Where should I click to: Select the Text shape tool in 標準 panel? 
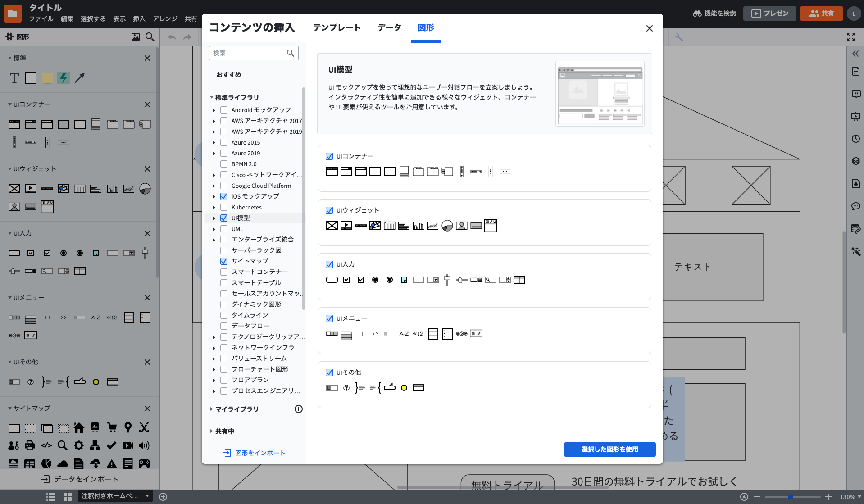pos(14,78)
